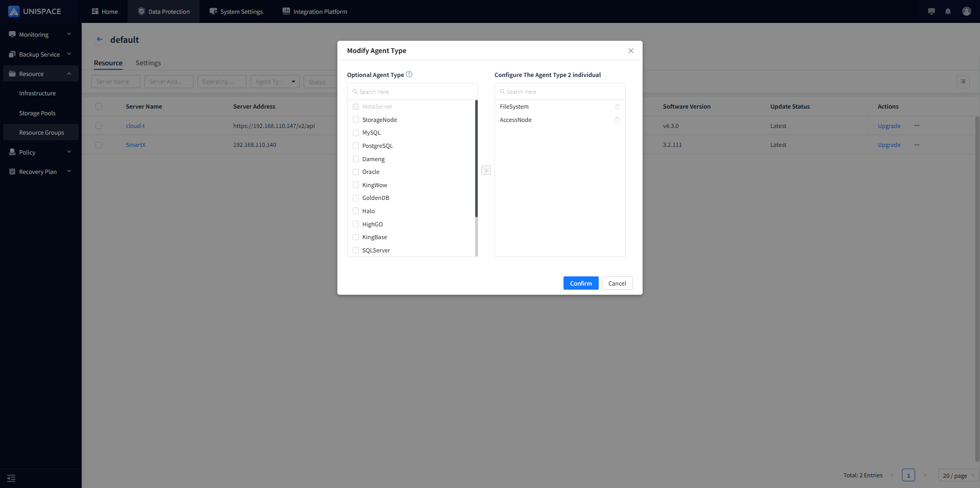Open the messages monitor icon in header

[x=932, y=11]
